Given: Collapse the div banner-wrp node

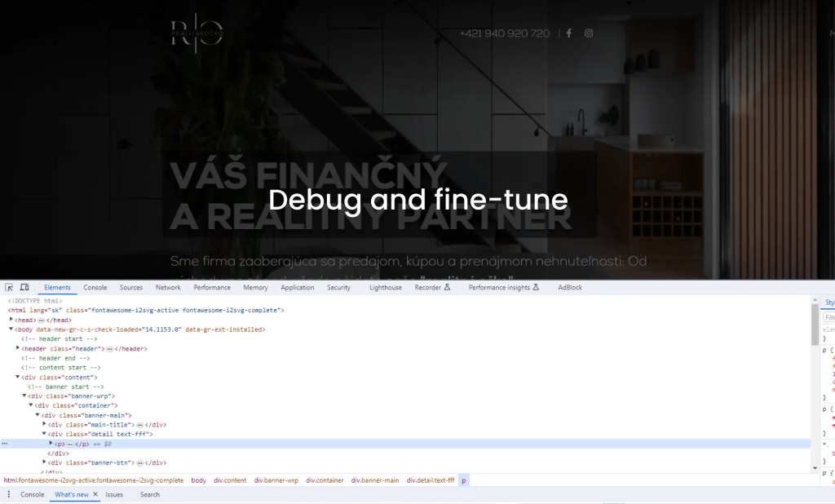Looking at the screenshot, I should (x=24, y=396).
